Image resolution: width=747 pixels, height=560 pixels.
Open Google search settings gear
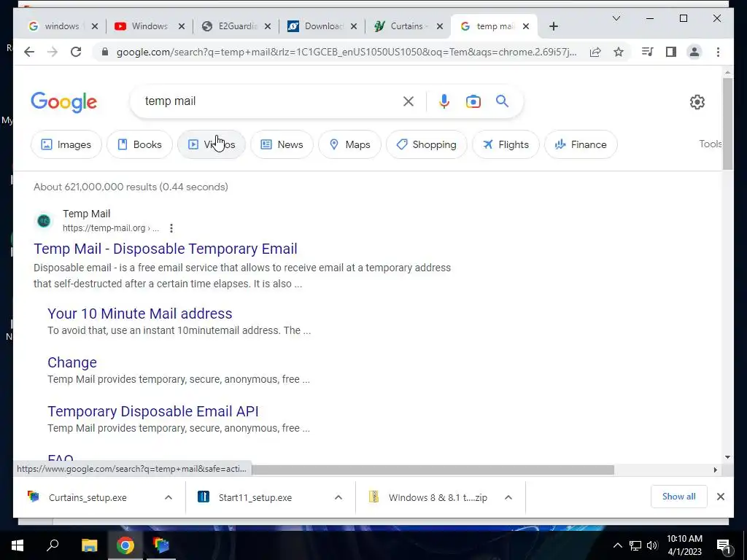tap(697, 102)
